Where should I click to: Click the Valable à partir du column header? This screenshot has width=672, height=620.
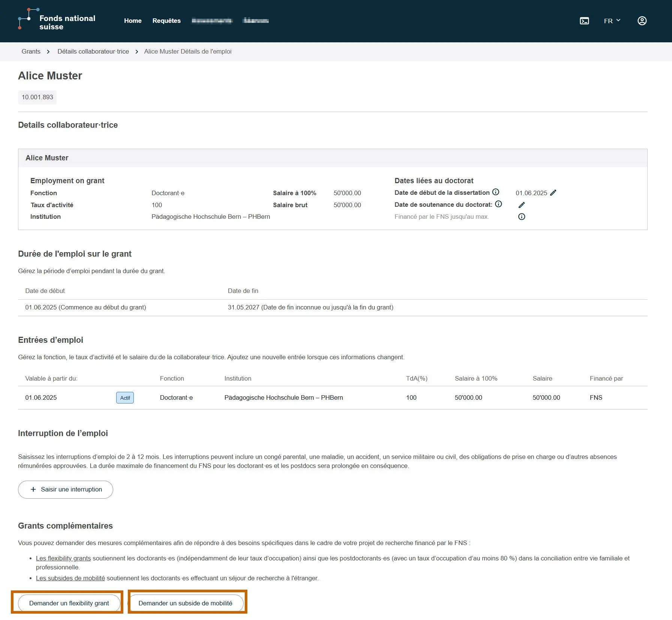pos(51,379)
